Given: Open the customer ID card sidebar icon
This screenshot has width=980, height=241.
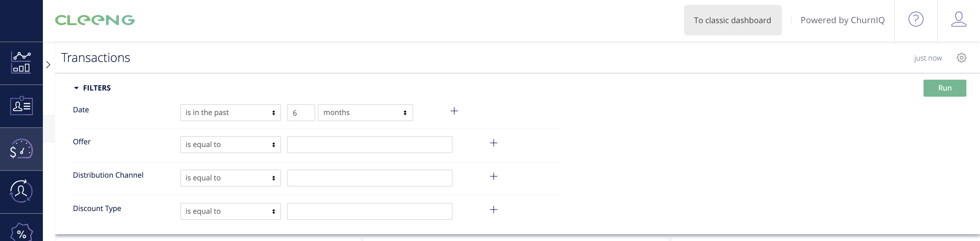Looking at the screenshot, I should point(21,106).
